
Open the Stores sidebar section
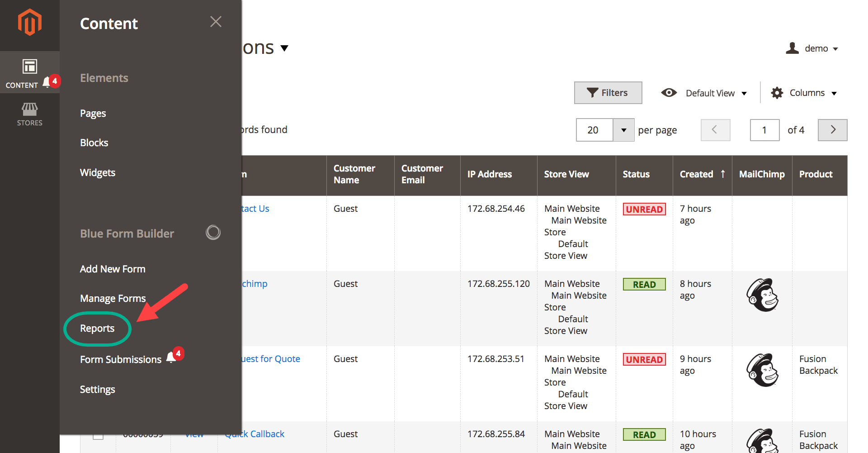click(x=30, y=114)
